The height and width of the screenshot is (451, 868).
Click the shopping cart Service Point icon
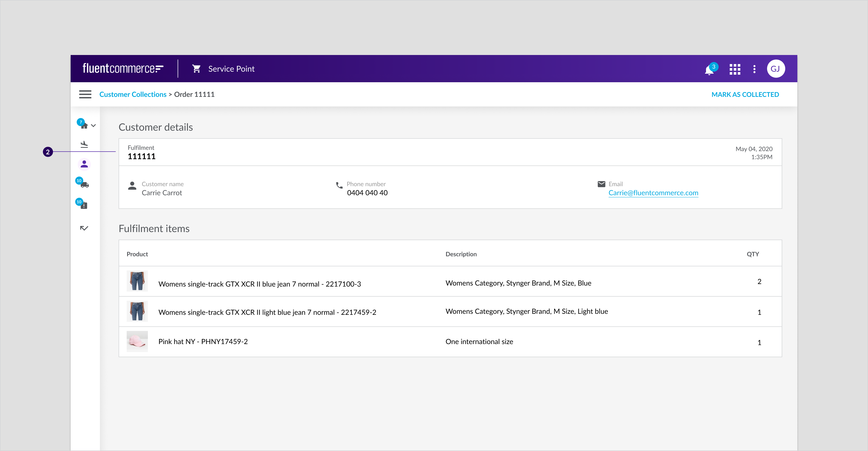197,69
